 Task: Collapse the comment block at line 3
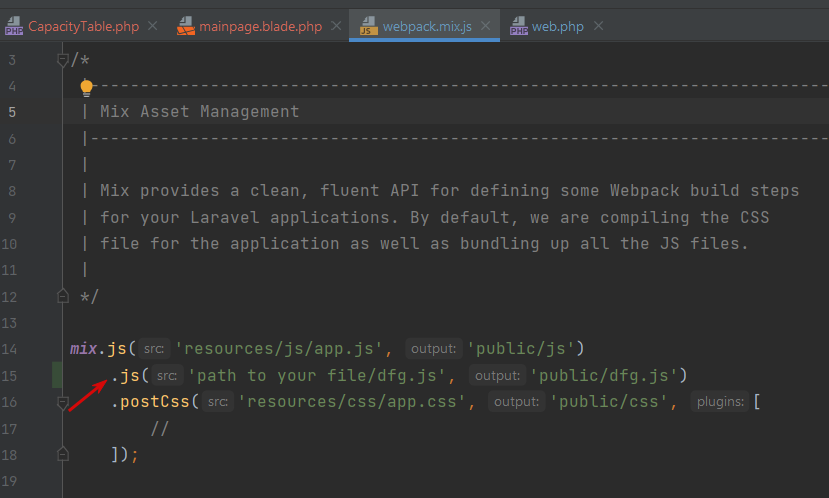tap(63, 60)
